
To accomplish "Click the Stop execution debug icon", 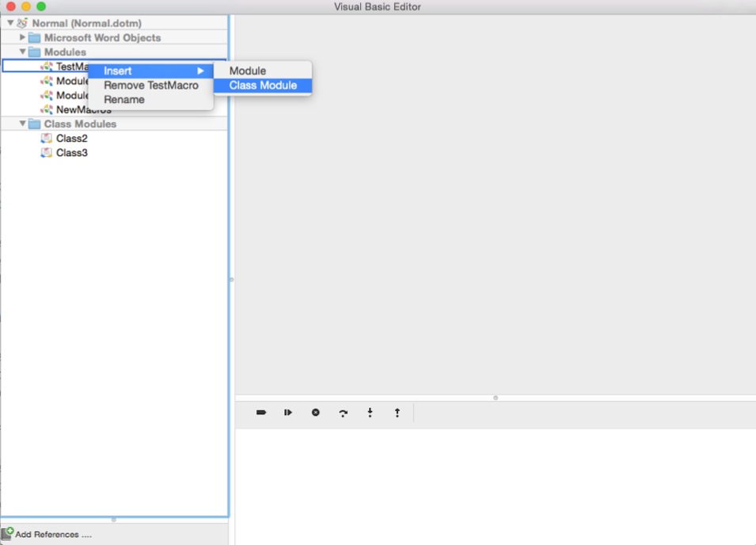I will pos(315,413).
